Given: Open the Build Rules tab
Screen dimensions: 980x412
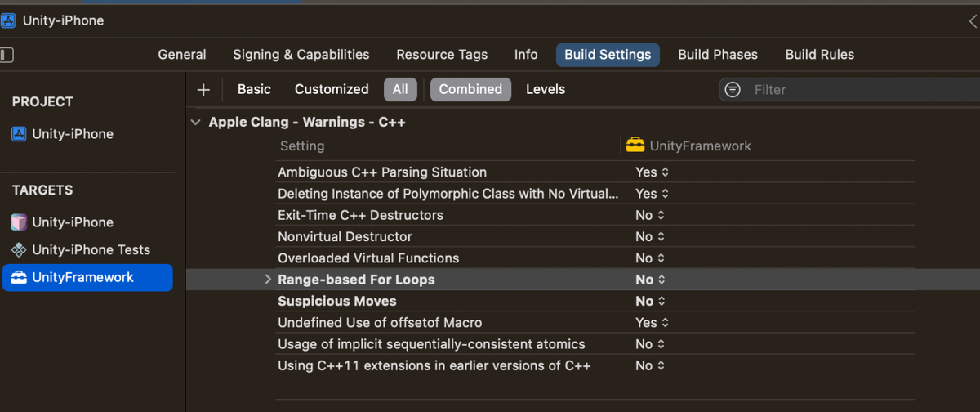Looking at the screenshot, I should pyautogui.click(x=820, y=55).
